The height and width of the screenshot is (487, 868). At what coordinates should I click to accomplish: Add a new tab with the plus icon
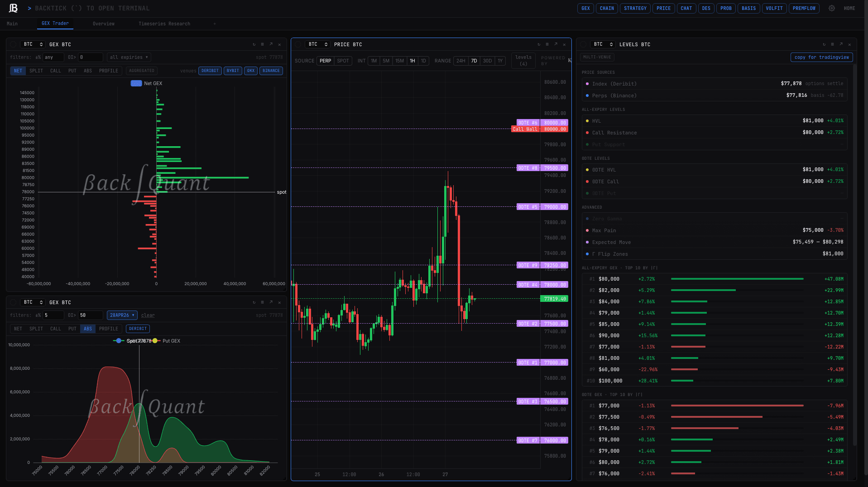pos(215,24)
